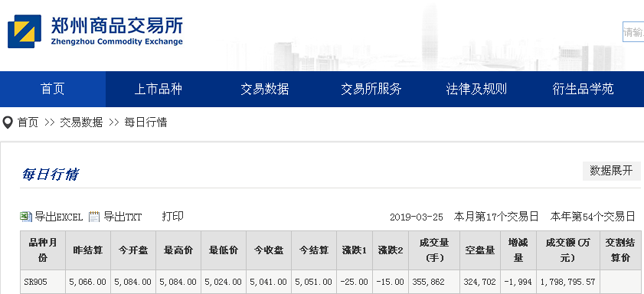Click the location pin icon in breadcrumb
Screen dimensions: 644x294
(8, 122)
